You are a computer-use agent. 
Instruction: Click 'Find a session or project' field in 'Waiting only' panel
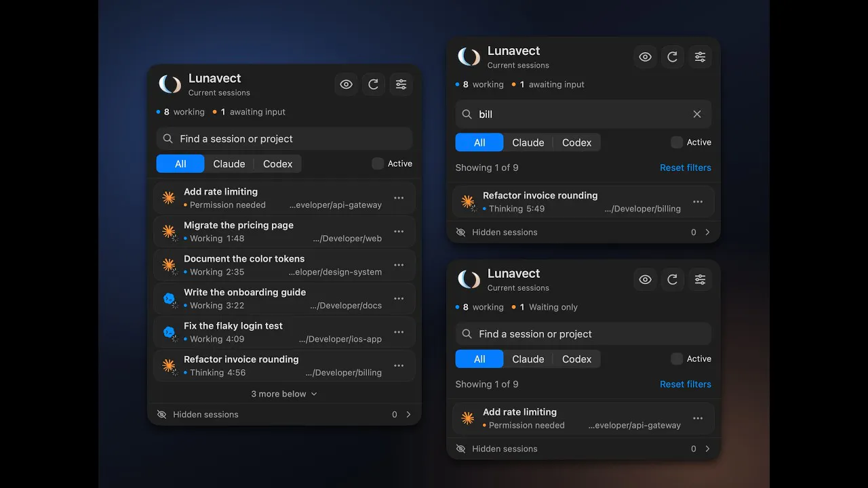(583, 334)
